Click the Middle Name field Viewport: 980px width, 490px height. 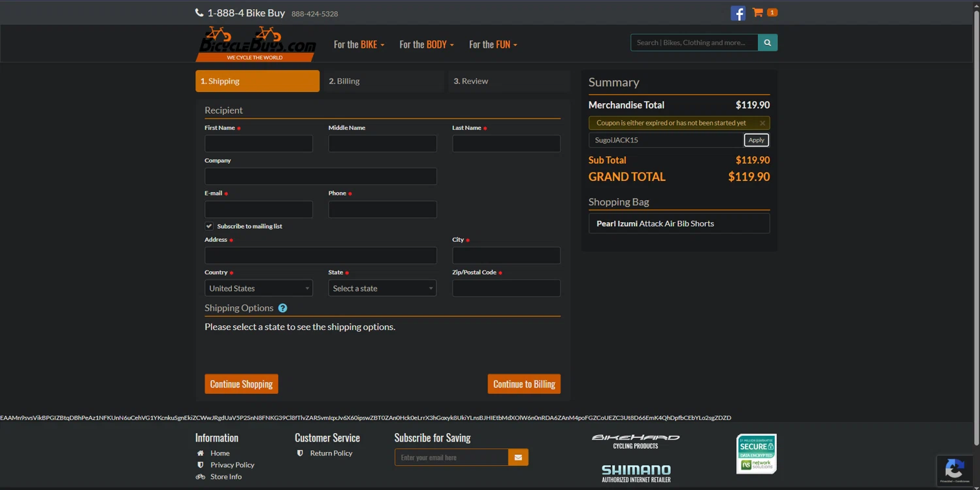[382, 144]
